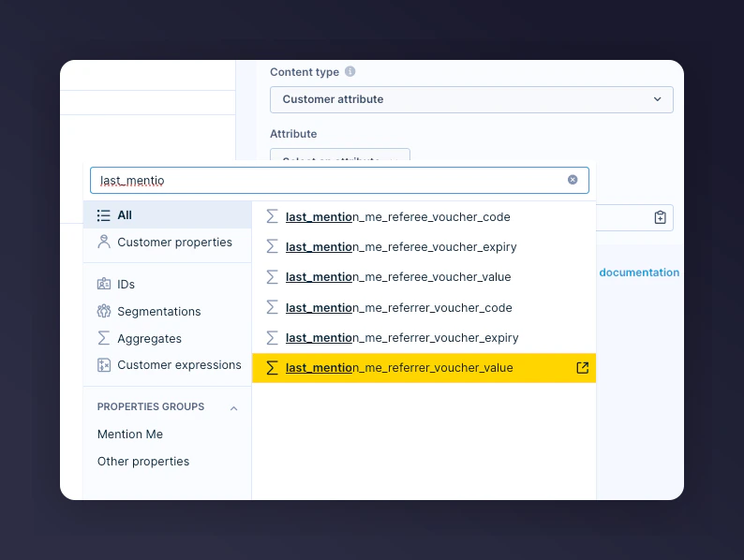The image size is (744, 560).
Task: Click sigma icon beside referee_voucher_expiry
Action: 272,246
